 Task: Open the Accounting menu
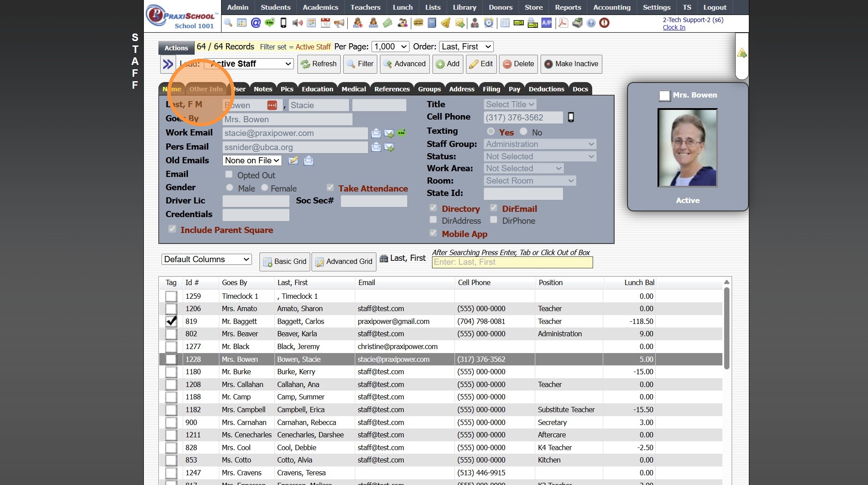[612, 8]
